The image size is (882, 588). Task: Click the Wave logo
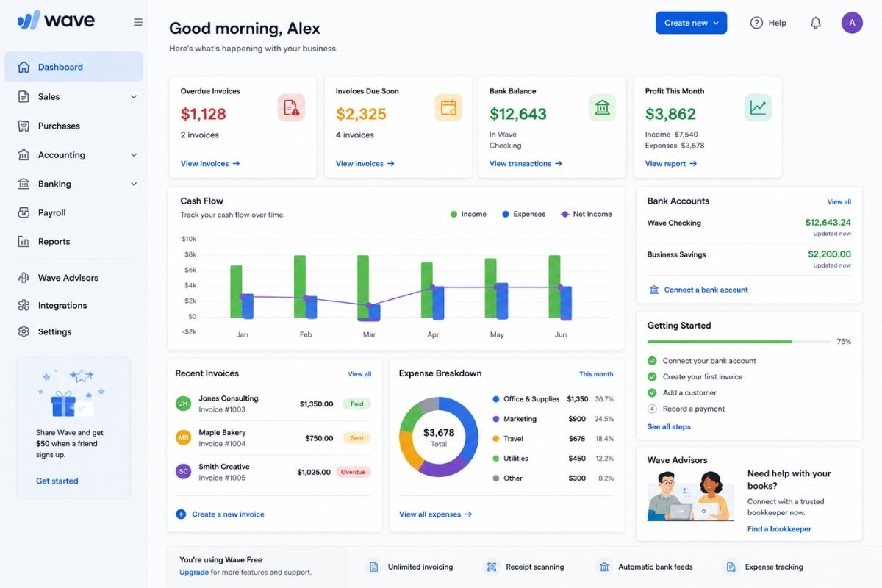click(x=56, y=20)
